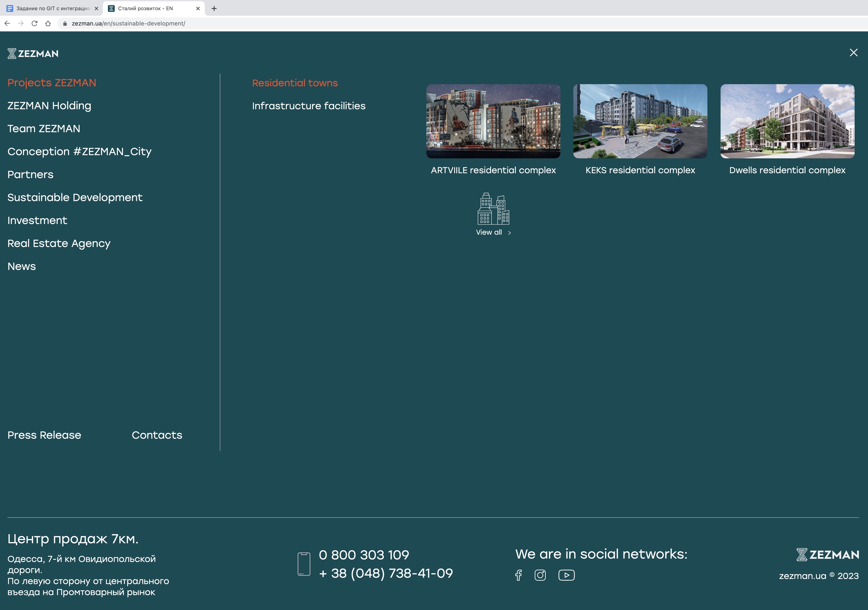Click the buildings icon above View all
The width and height of the screenshot is (868, 610).
493,209
